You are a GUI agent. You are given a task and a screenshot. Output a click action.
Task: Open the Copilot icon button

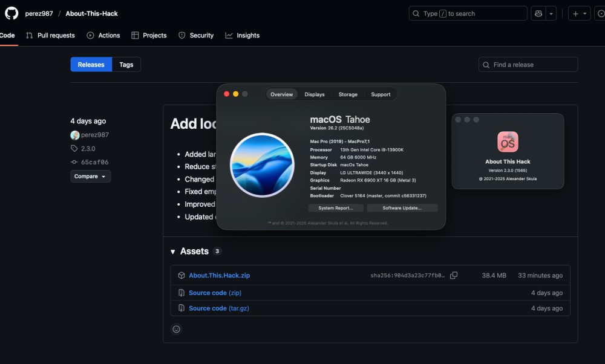click(538, 13)
